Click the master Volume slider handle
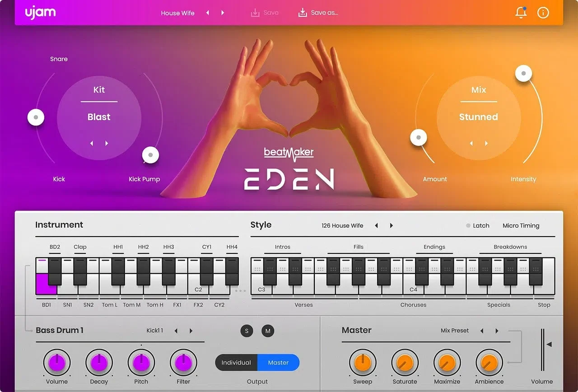578x392 pixels. 549,345
